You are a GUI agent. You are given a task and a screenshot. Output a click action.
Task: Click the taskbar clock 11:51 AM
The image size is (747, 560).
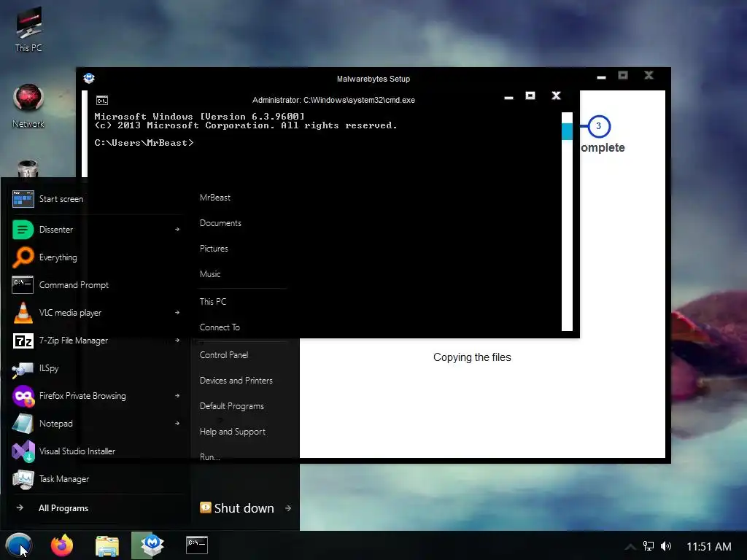(709, 547)
